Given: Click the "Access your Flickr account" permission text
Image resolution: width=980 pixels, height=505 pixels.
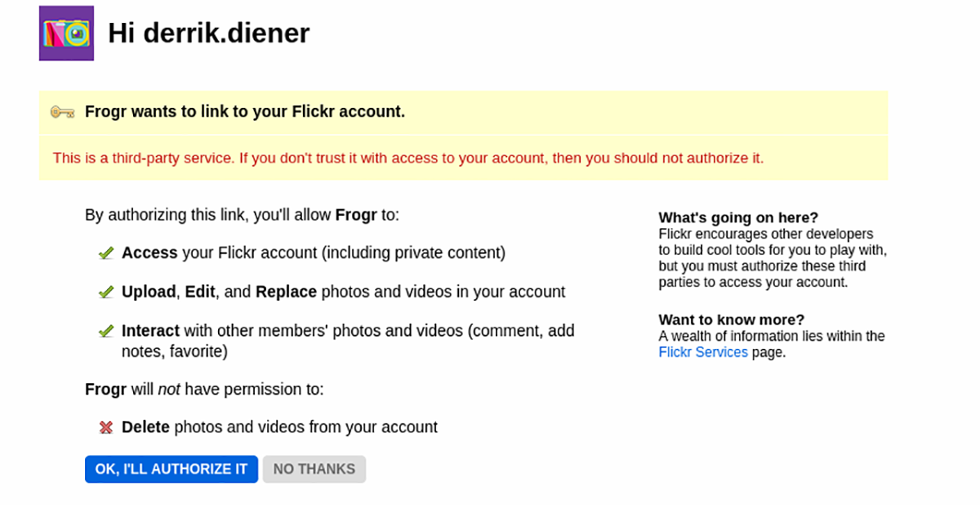Looking at the screenshot, I should [314, 253].
